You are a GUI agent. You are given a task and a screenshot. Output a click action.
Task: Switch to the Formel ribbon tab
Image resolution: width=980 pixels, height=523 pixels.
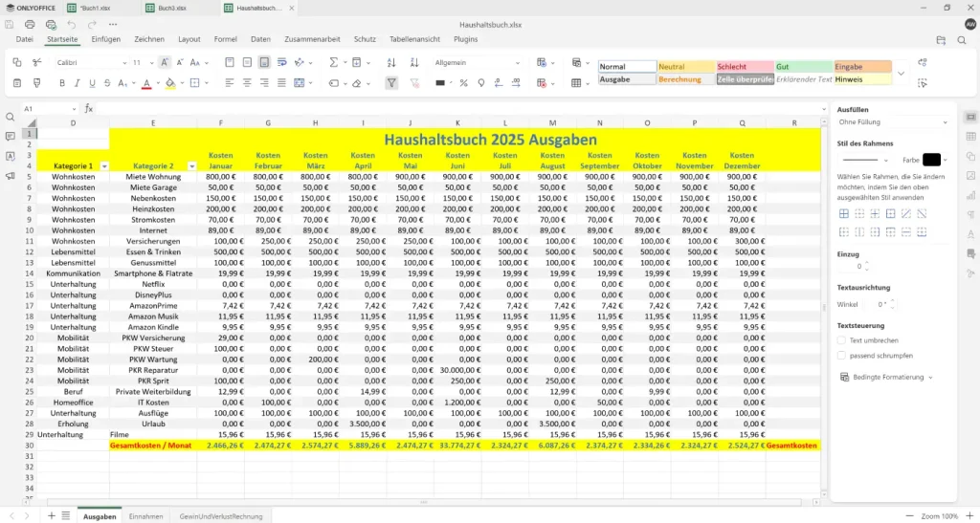226,38
